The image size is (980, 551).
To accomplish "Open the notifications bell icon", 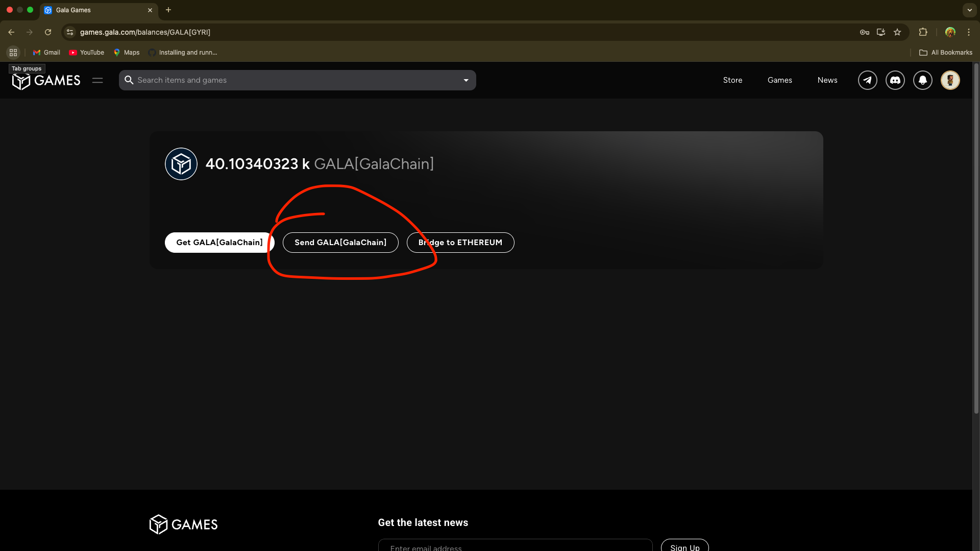I will tap(923, 80).
